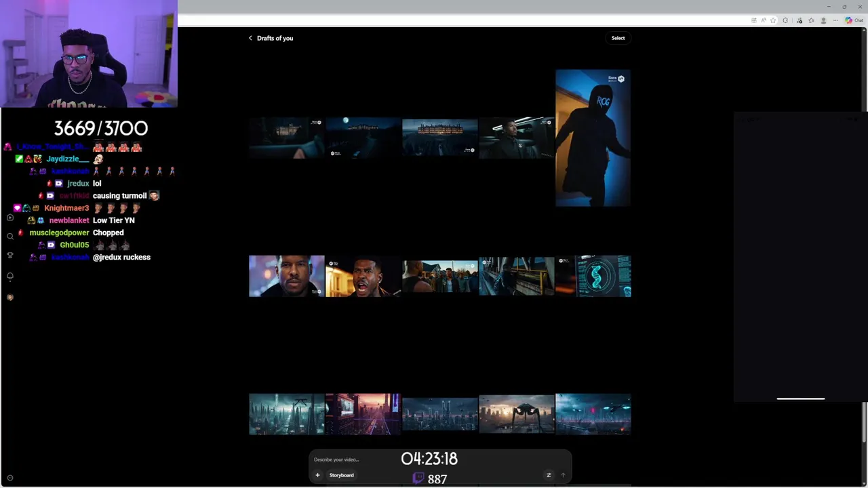Click the Sora watermark on hooded figure draft

[616, 79]
